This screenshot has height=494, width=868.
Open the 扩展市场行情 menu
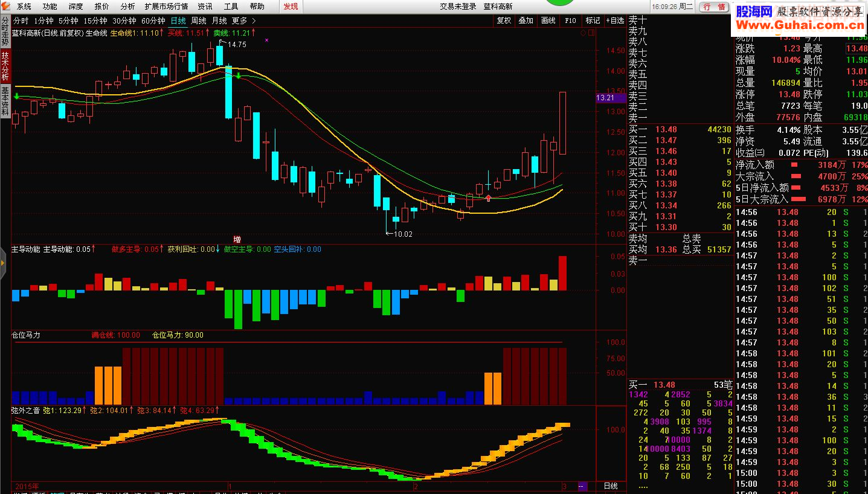coord(166,7)
